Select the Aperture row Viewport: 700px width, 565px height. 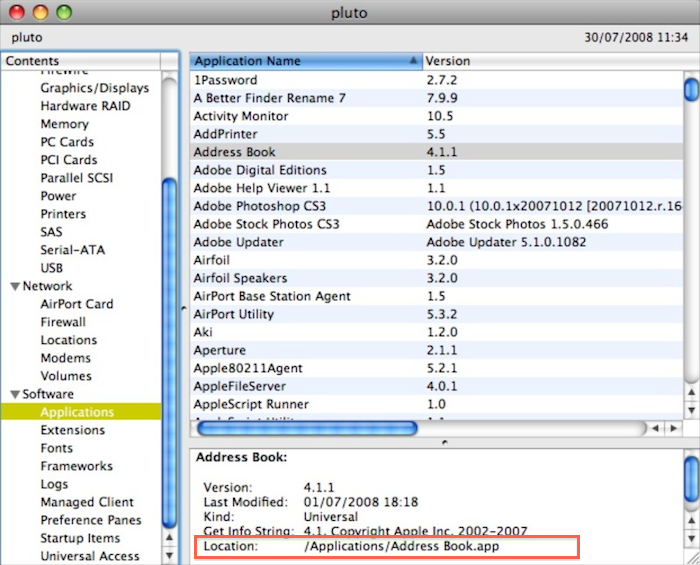point(437,350)
